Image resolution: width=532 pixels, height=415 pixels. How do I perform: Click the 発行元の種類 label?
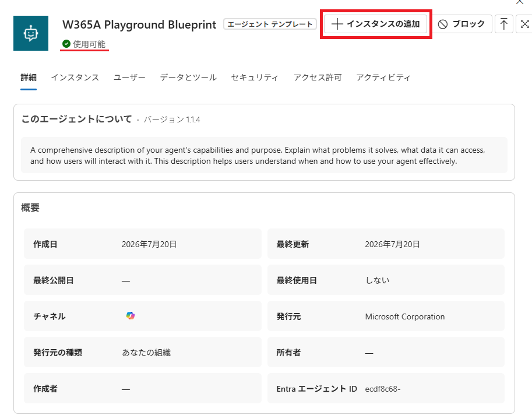coord(58,353)
